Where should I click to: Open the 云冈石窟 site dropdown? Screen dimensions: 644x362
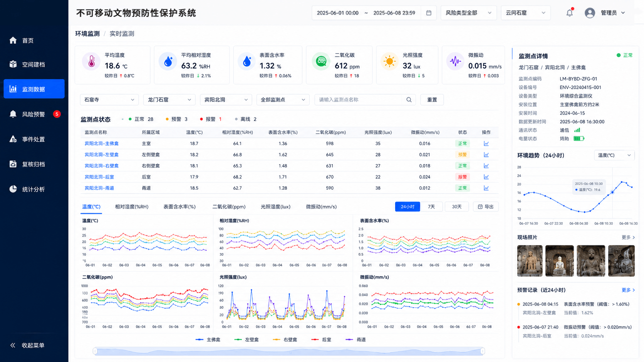tap(525, 13)
